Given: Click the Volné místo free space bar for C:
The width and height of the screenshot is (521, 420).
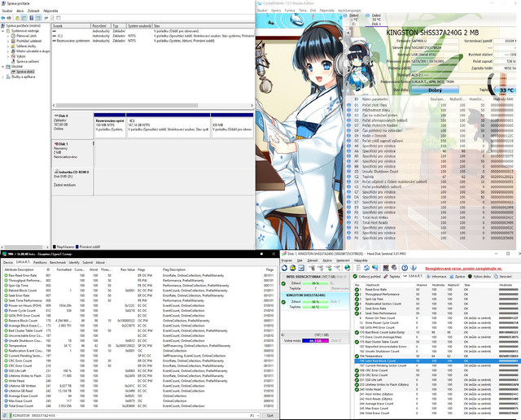Looking at the screenshot, I should [315, 340].
